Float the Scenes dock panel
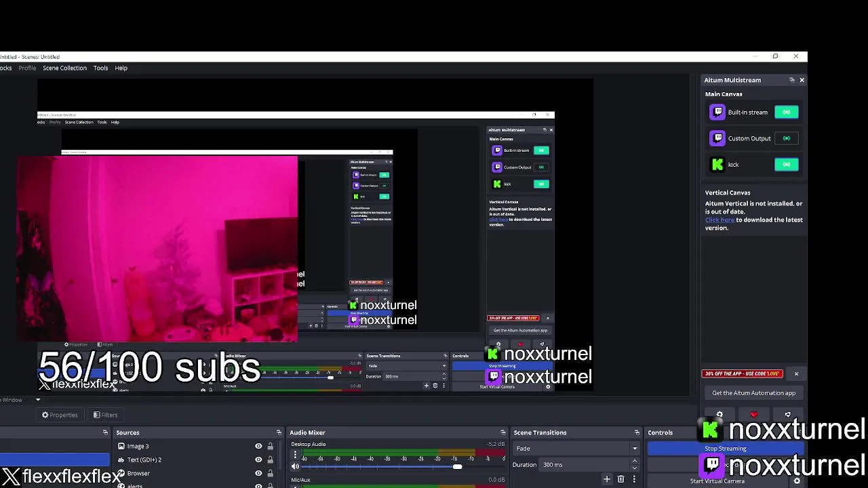The height and width of the screenshot is (488, 868). pyautogui.click(x=105, y=432)
